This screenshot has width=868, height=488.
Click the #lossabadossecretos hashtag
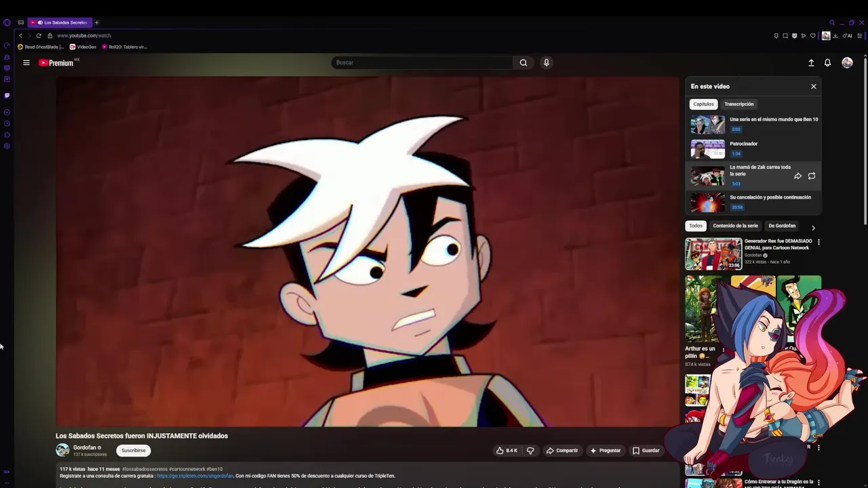[144, 469]
